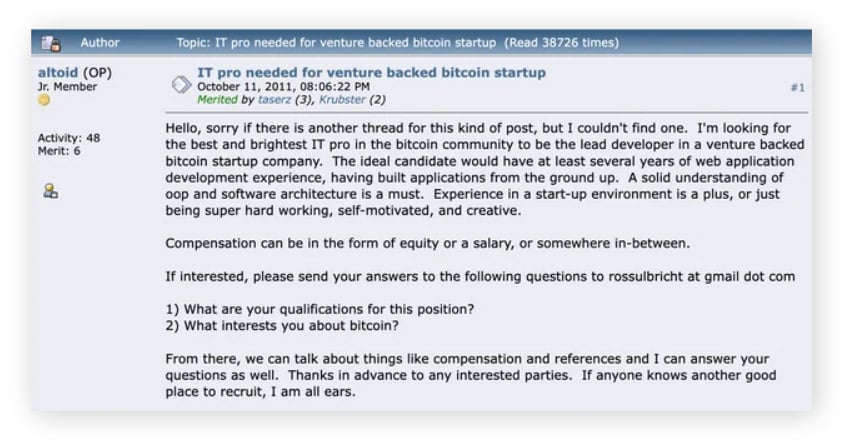Click the #1 post permalink

(798, 88)
